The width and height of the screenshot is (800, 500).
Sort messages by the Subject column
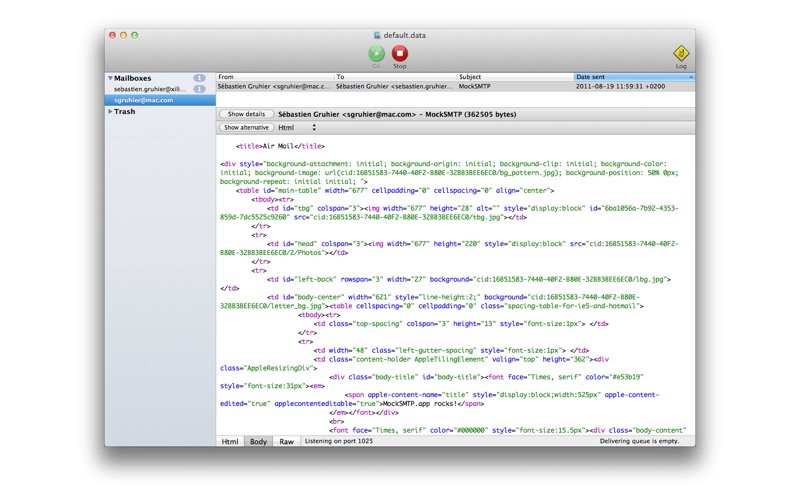click(515, 77)
